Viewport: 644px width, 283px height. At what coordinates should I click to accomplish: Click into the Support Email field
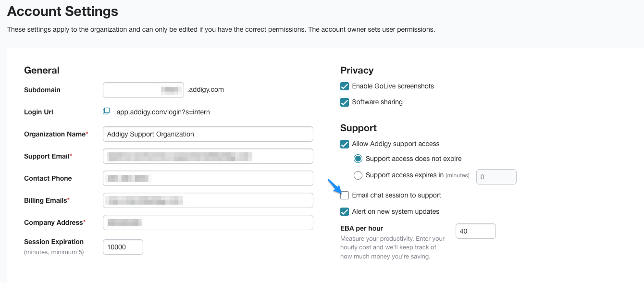[208, 156]
